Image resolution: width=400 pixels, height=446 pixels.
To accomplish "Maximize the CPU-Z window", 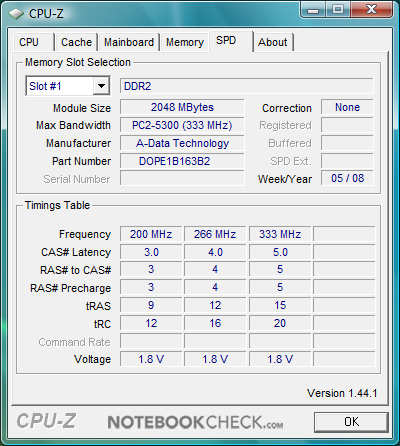I will point(337,10).
